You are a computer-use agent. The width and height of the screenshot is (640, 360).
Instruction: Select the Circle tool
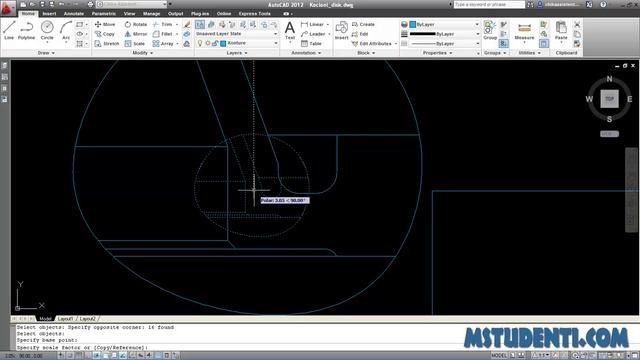click(x=47, y=31)
